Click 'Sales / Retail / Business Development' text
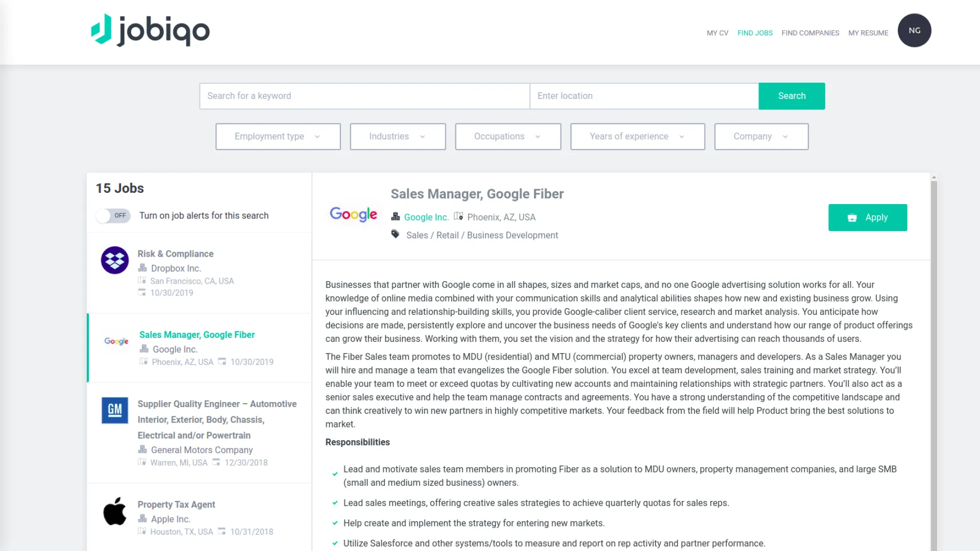The width and height of the screenshot is (980, 551). click(482, 235)
